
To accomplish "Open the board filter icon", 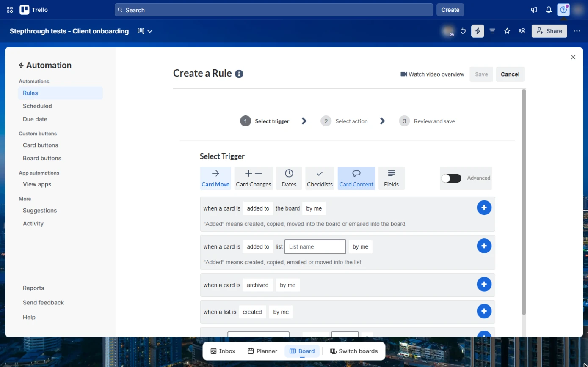I will [x=492, y=31].
